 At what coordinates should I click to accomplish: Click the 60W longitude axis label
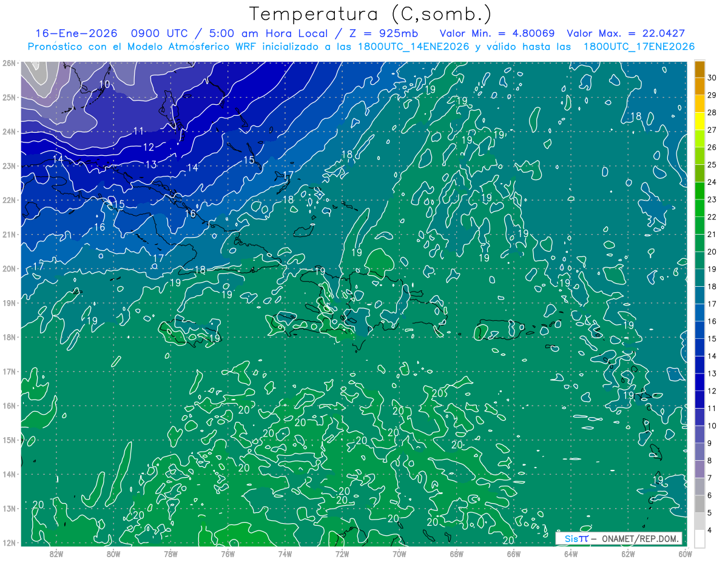(685, 554)
